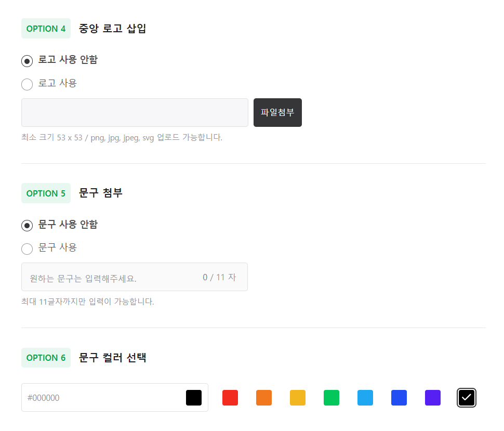Click the OPTION 4 badge label
Screen dimensions: 504x431
[x=46, y=29]
